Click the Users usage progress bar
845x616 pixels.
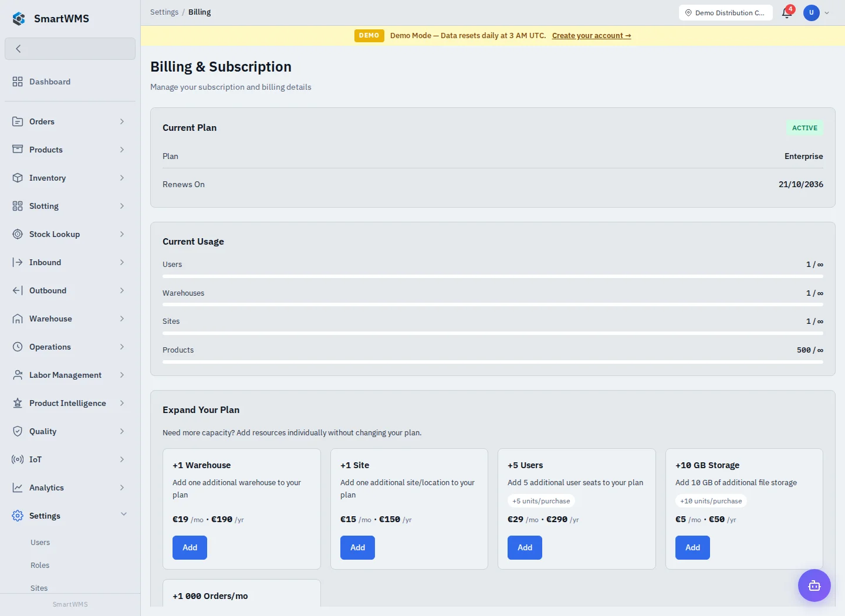point(493,276)
